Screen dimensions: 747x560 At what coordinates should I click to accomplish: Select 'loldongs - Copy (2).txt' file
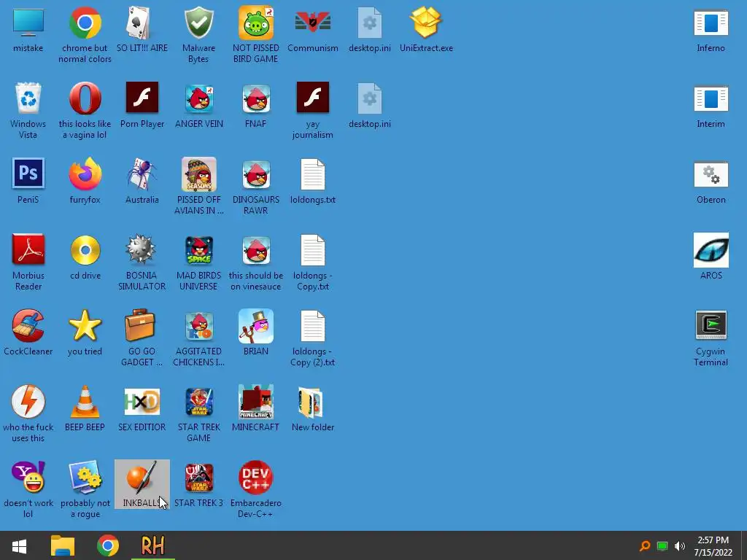click(312, 326)
